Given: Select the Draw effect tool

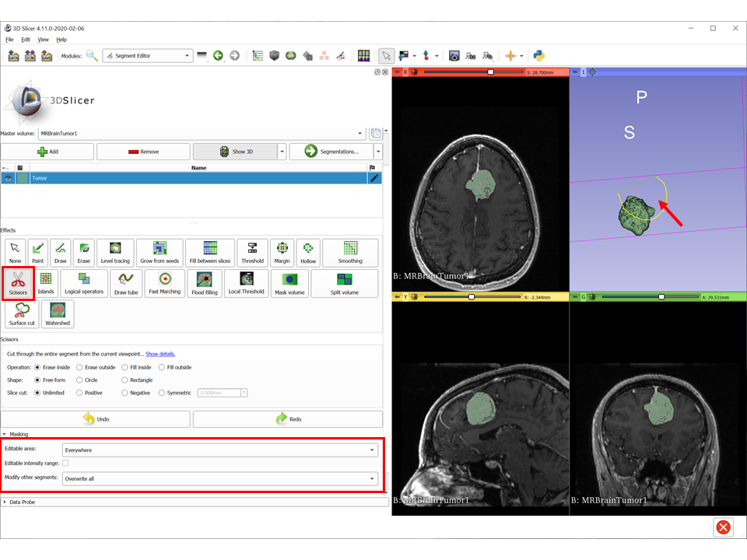Looking at the screenshot, I should point(61,252).
